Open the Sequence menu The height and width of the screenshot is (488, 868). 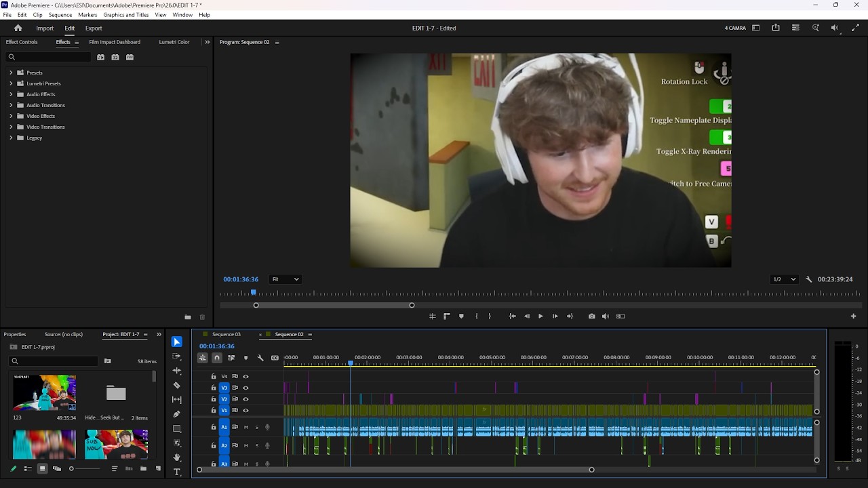coord(60,15)
